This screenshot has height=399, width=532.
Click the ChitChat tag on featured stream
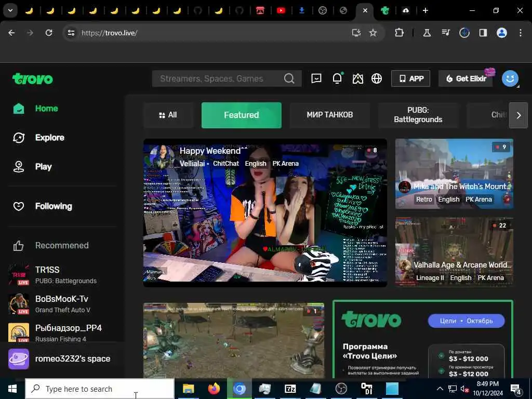(x=226, y=164)
